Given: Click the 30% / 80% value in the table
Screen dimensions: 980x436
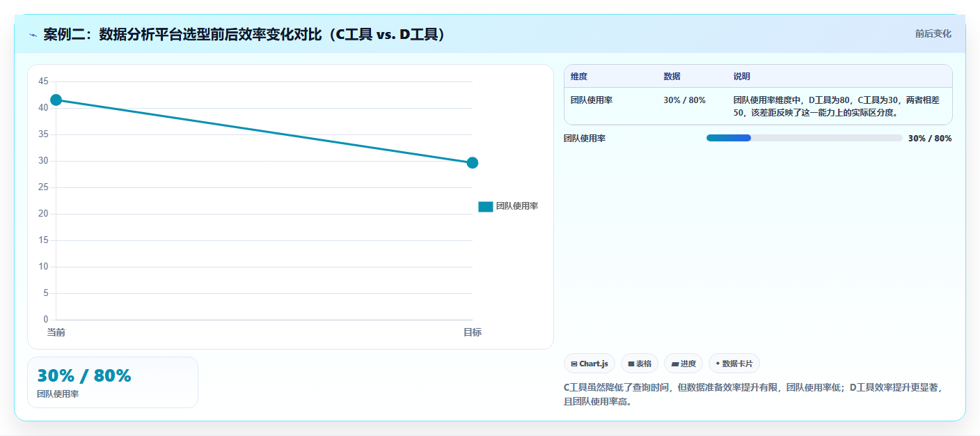Looking at the screenshot, I should [x=684, y=100].
